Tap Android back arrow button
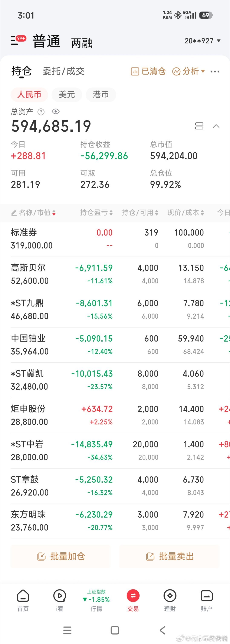 tap(163, 630)
